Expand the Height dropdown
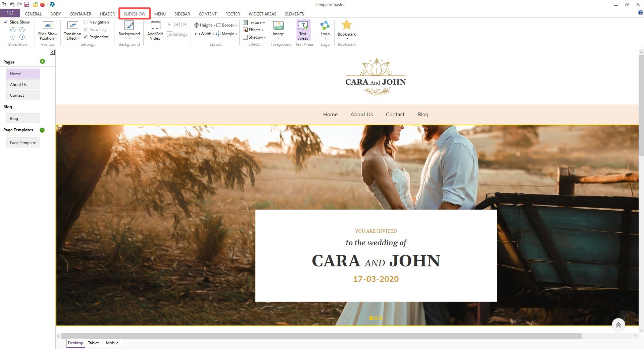644x349 pixels. pyautogui.click(x=205, y=25)
